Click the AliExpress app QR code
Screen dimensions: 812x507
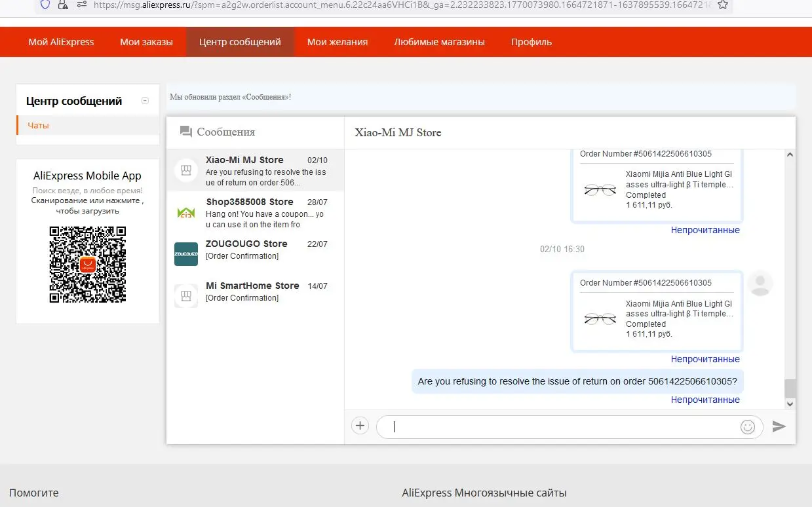coord(87,265)
